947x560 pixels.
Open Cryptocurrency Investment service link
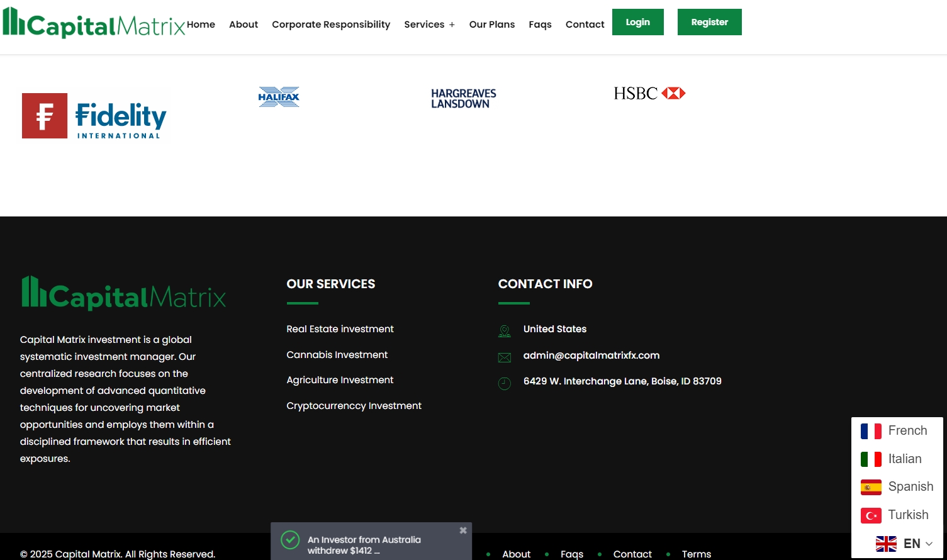coord(354,406)
